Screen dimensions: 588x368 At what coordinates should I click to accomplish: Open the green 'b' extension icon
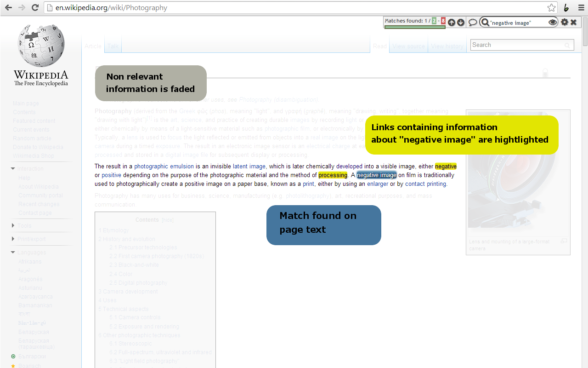(x=566, y=8)
